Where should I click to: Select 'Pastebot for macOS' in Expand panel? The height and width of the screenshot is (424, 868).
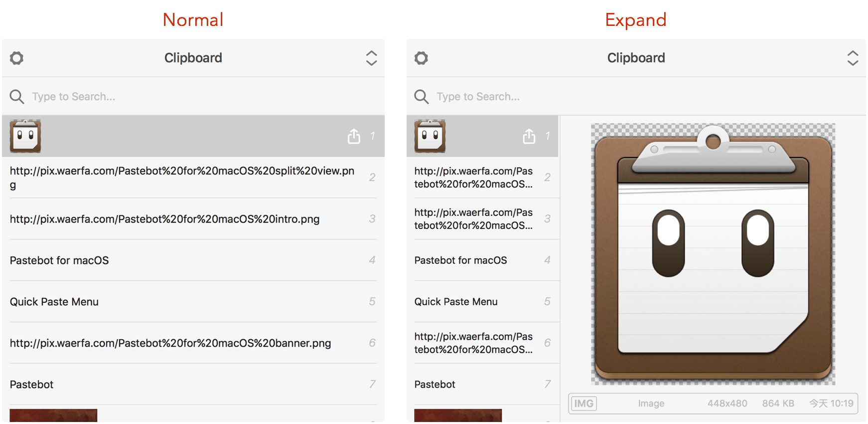pyautogui.click(x=483, y=260)
